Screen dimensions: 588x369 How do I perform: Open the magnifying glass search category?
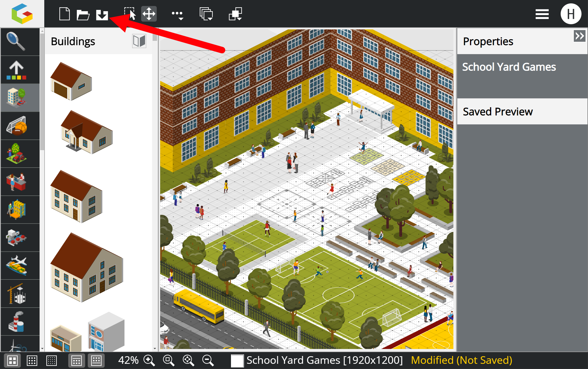point(16,42)
